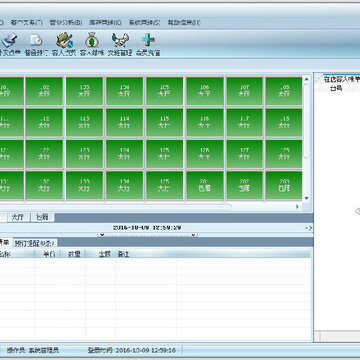Image resolution: width=360 pixels, height=360 pixels.
Task: Select hall table tile 105
Action: point(165,91)
